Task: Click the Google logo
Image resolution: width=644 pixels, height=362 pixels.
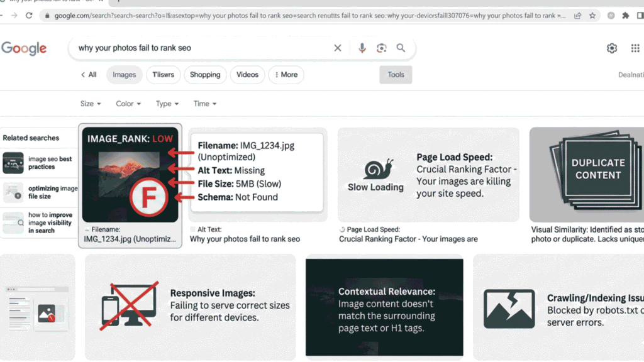Action: 24,48
